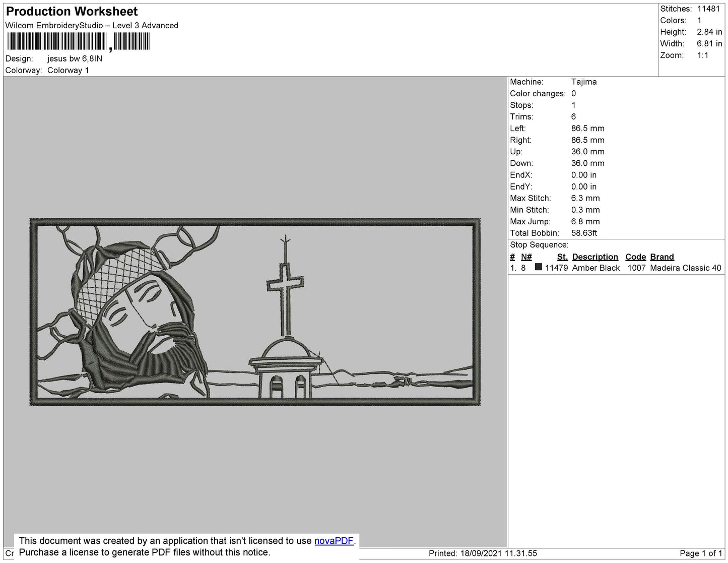Click the EndY value '0.00 in'
This screenshot has width=728, height=563.
point(583,186)
